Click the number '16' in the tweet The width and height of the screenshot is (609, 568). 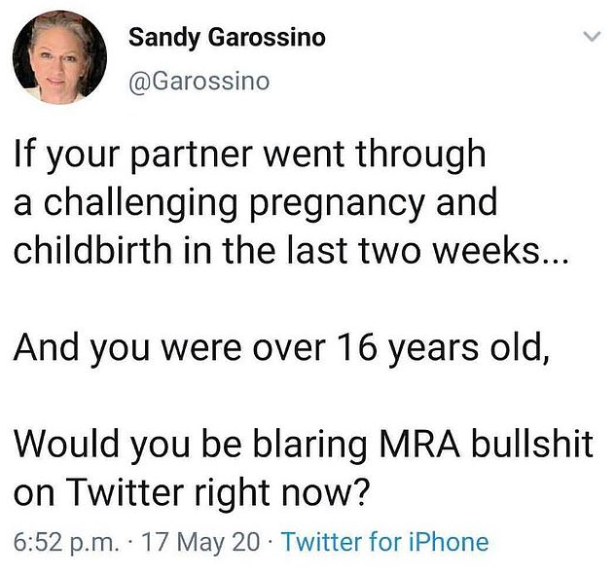(x=356, y=347)
